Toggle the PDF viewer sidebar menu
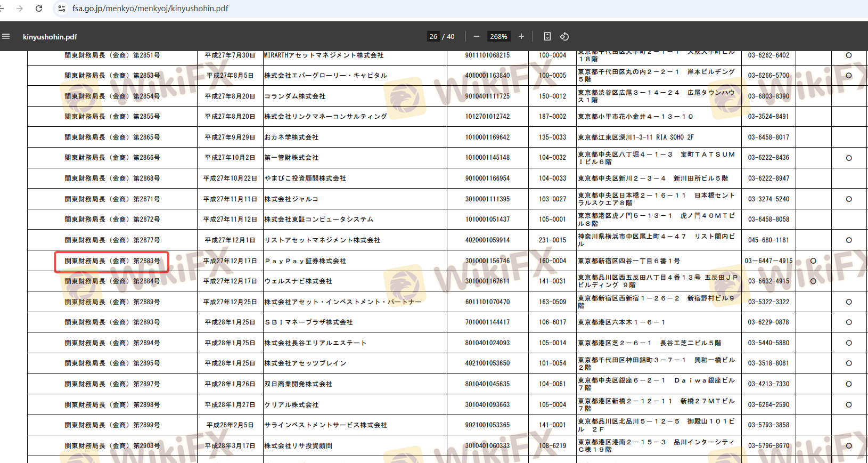The height and width of the screenshot is (463, 868). point(6,36)
